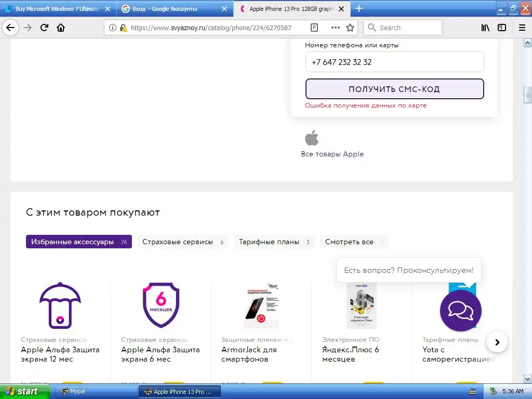Click the 6 месяцев shield icon

click(161, 305)
